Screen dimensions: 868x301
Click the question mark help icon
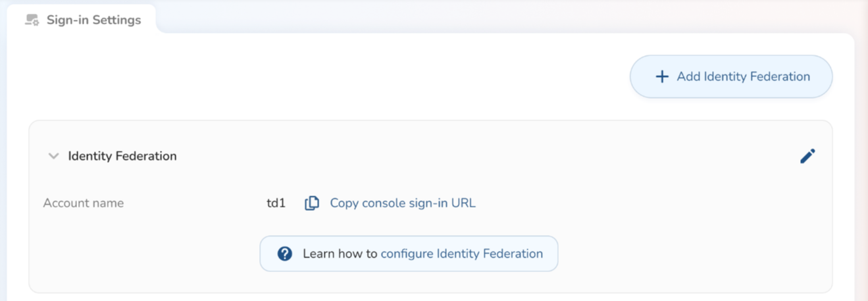285,254
